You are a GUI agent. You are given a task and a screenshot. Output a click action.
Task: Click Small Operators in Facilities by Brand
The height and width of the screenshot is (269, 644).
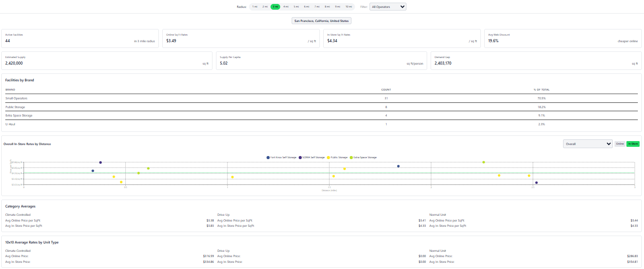pyautogui.click(x=17, y=98)
